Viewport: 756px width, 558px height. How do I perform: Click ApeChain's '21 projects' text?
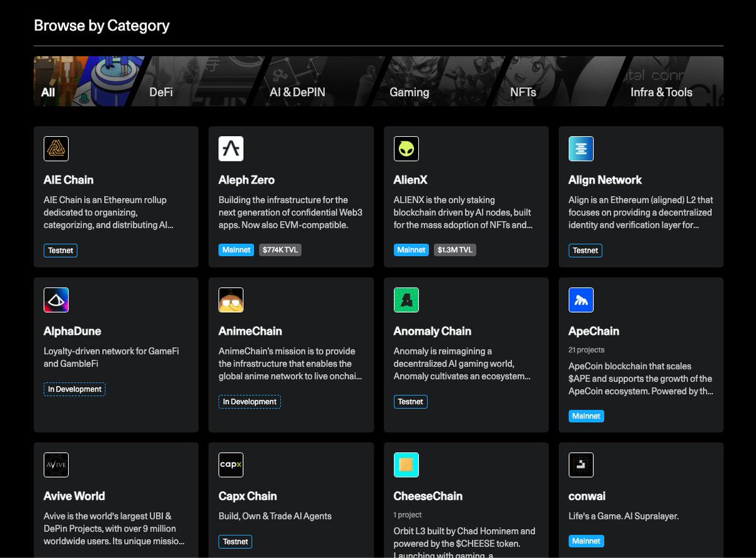point(587,350)
